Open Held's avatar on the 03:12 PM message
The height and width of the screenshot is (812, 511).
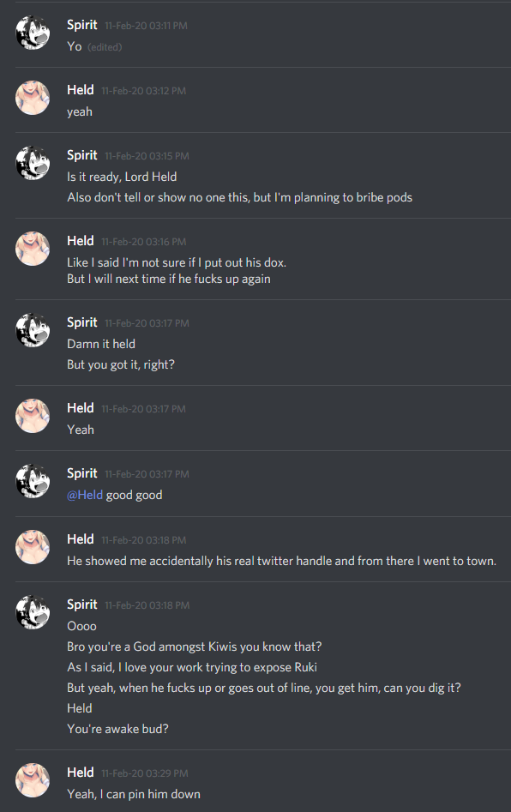[33, 98]
